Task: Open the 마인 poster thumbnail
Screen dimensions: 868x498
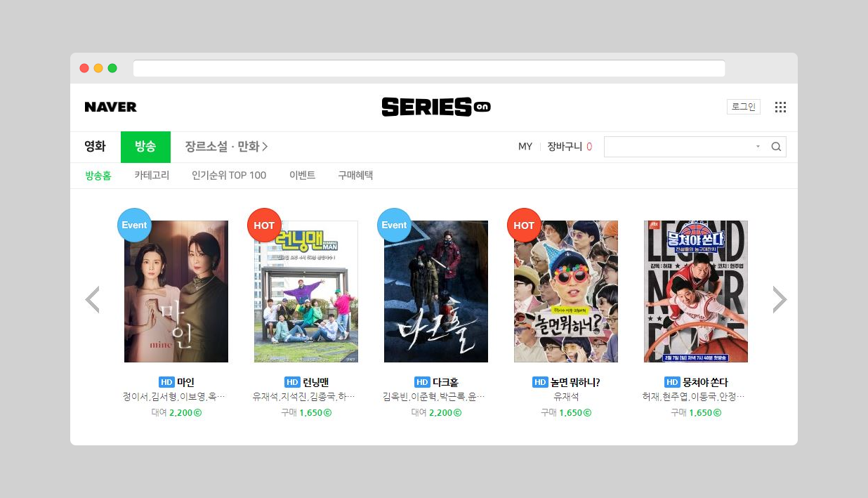Action: 176,291
